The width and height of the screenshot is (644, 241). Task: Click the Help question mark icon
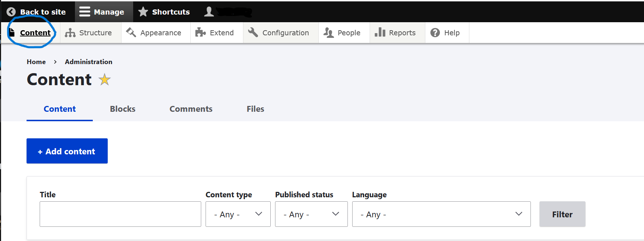point(435,33)
